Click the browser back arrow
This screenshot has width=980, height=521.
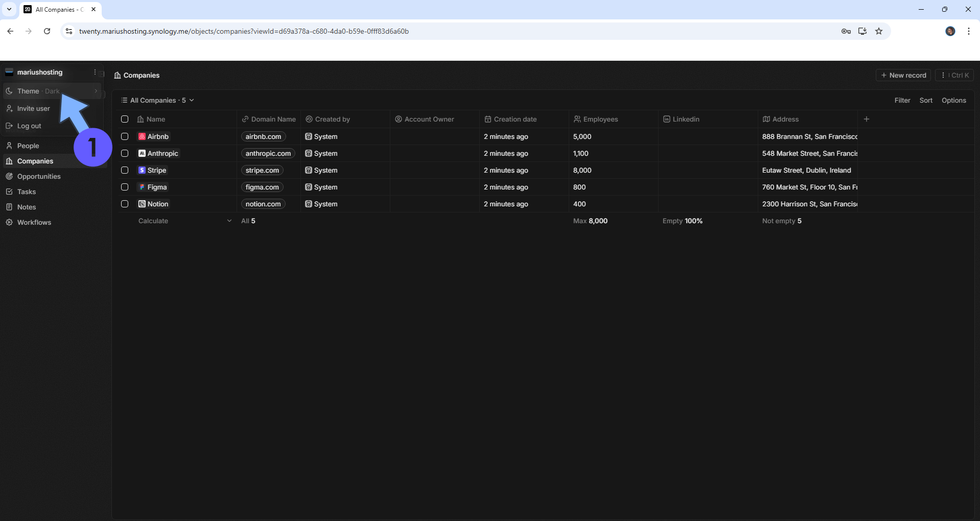pyautogui.click(x=10, y=31)
